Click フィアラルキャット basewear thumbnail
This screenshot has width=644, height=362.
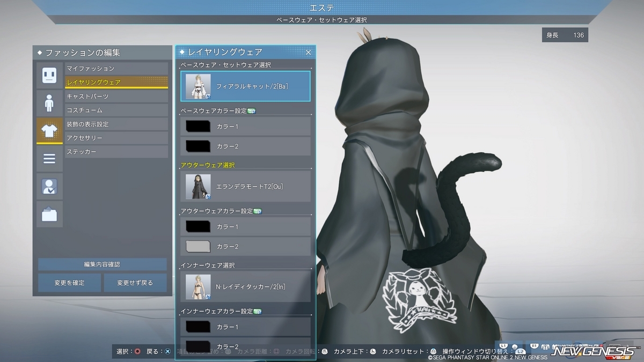tap(198, 86)
